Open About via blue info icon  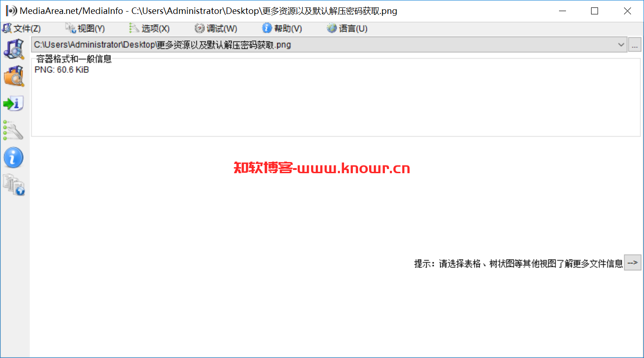coord(13,158)
